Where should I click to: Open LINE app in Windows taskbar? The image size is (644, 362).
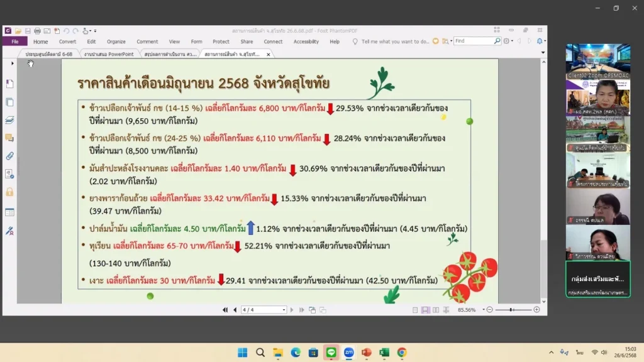click(331, 353)
